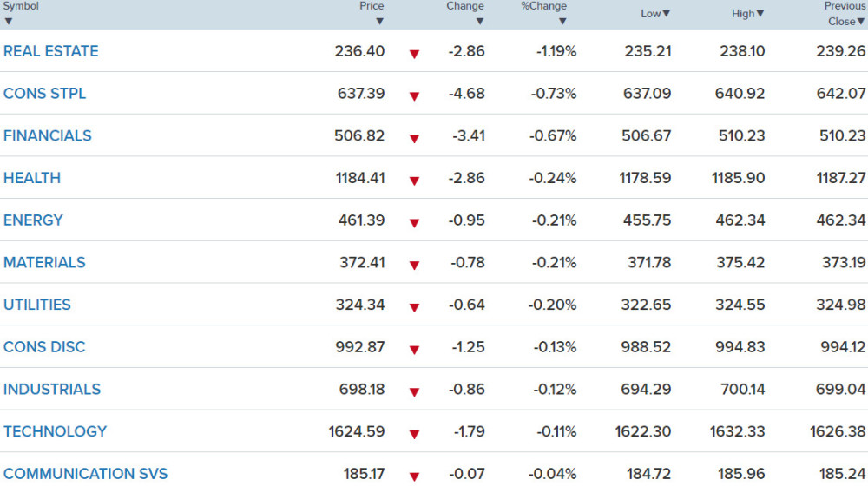Sort by Change column header
This screenshot has width=868, height=486.
465,6
